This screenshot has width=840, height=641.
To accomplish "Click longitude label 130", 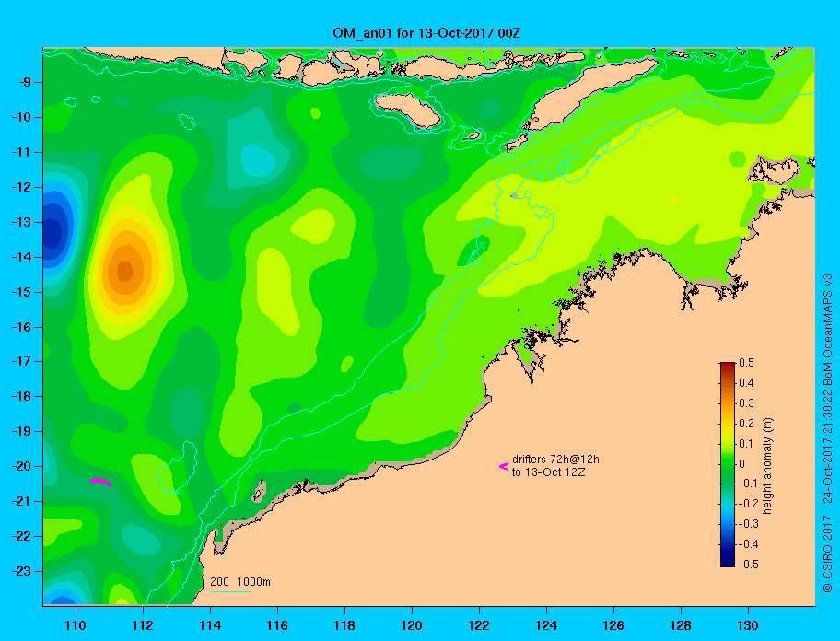I will (748, 625).
